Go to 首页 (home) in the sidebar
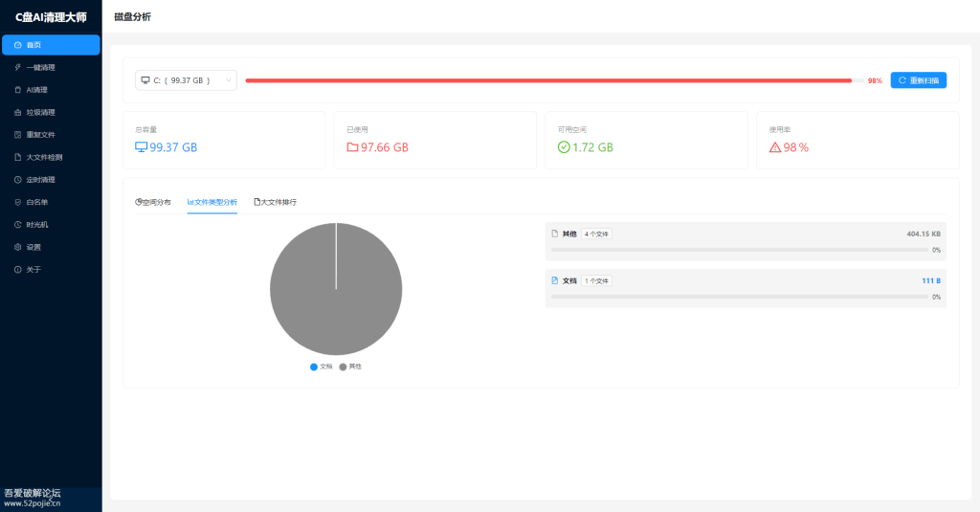This screenshot has height=512, width=980. click(33, 45)
